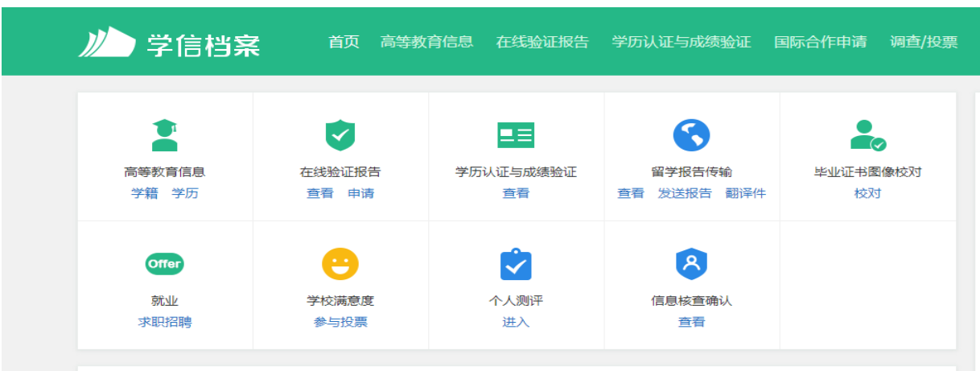Click the graduate icon for 高等教育信息
The width and height of the screenshot is (980, 371).
pos(165,135)
